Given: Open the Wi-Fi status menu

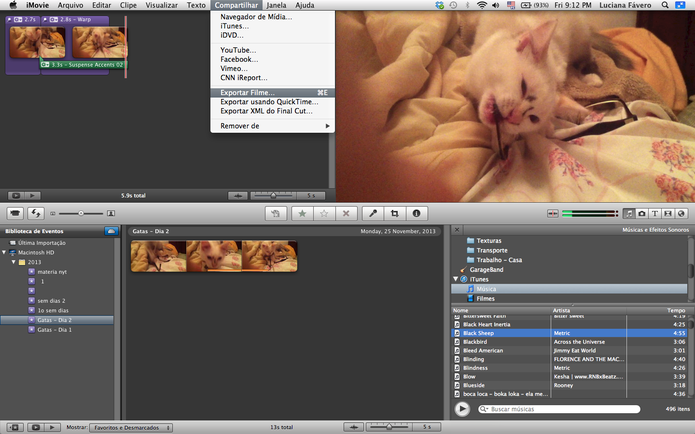Looking at the screenshot, I should click(482, 5).
